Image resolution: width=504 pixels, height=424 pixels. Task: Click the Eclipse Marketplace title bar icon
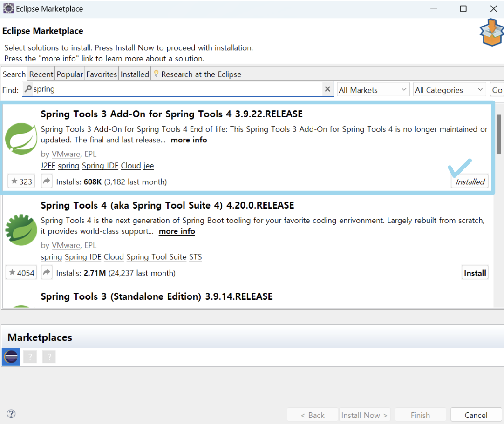(8, 9)
